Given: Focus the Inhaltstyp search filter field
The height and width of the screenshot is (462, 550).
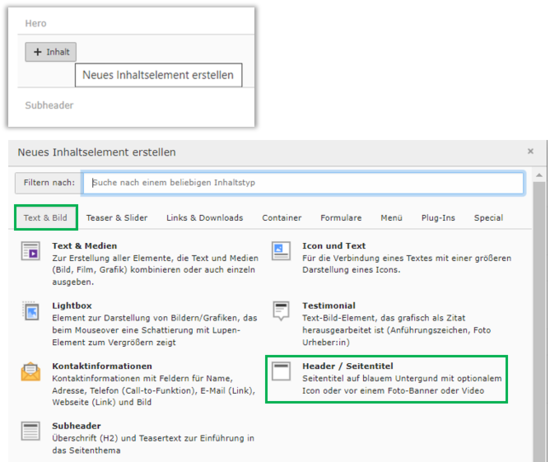Looking at the screenshot, I should tap(303, 183).
